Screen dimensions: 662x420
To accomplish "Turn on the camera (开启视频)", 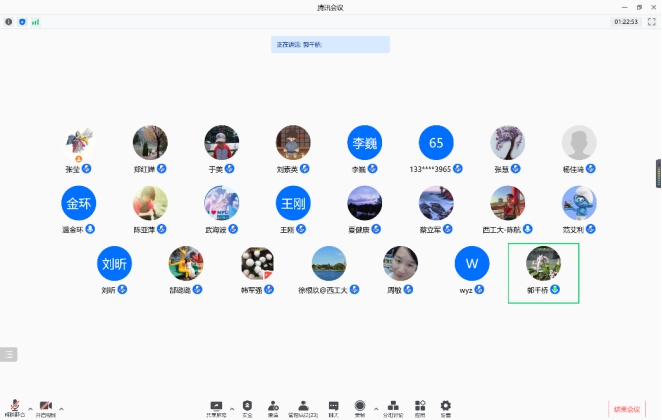I will pos(45,407).
